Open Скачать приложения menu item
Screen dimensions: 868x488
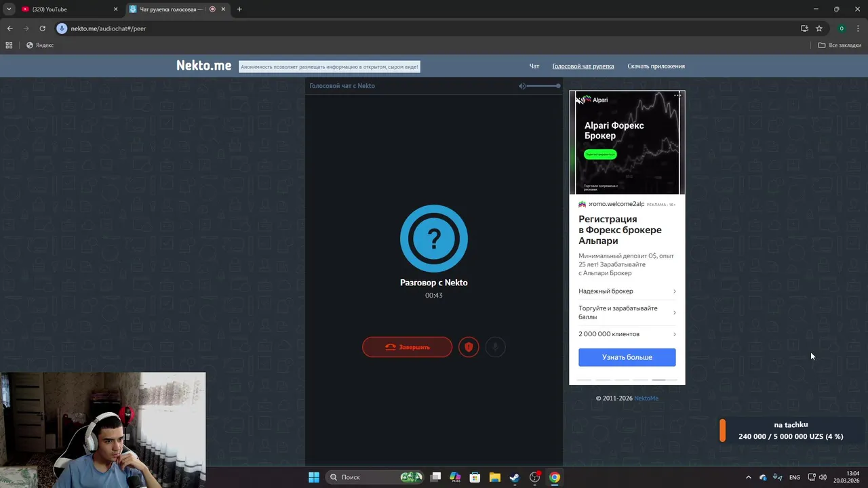click(656, 66)
